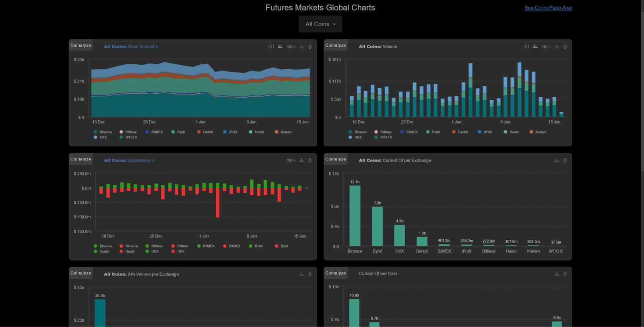The width and height of the screenshot is (644, 327).
Task: Click the Binance 12.1b bar in OI per Exchange
Action: click(x=355, y=216)
